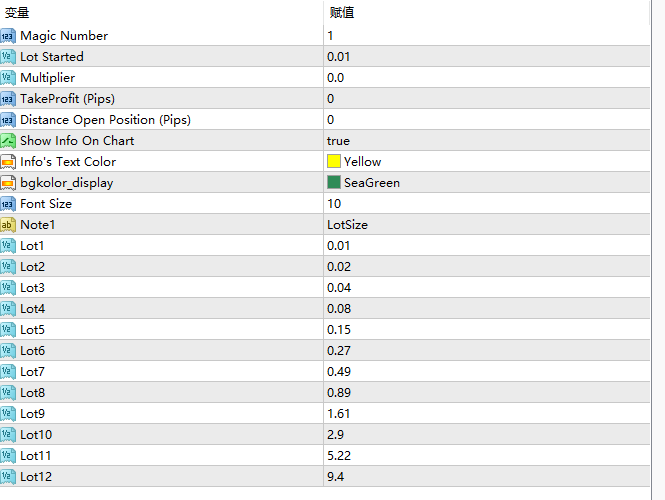The width and height of the screenshot is (665, 500).
Task: Open the SeaGreen color value dropdown
Action: click(x=371, y=183)
